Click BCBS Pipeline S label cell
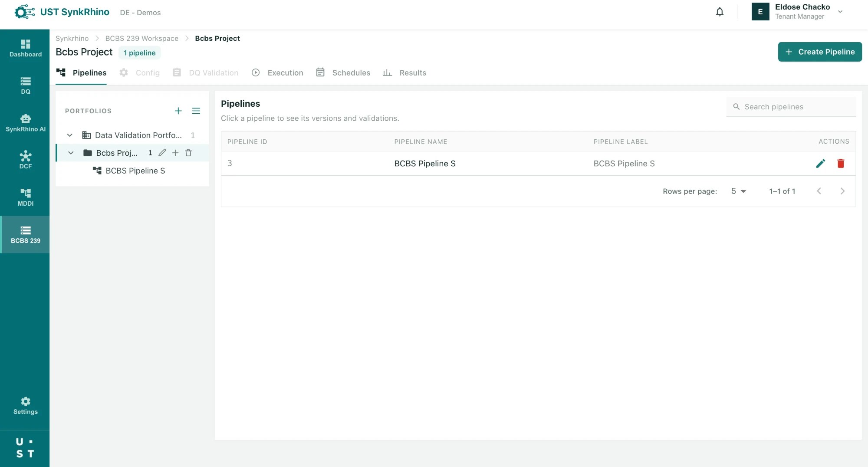 [624, 164]
